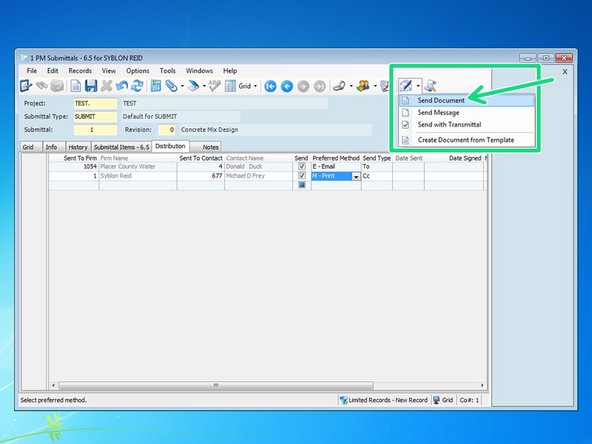Go to last record arrow icon

[x=320, y=86]
